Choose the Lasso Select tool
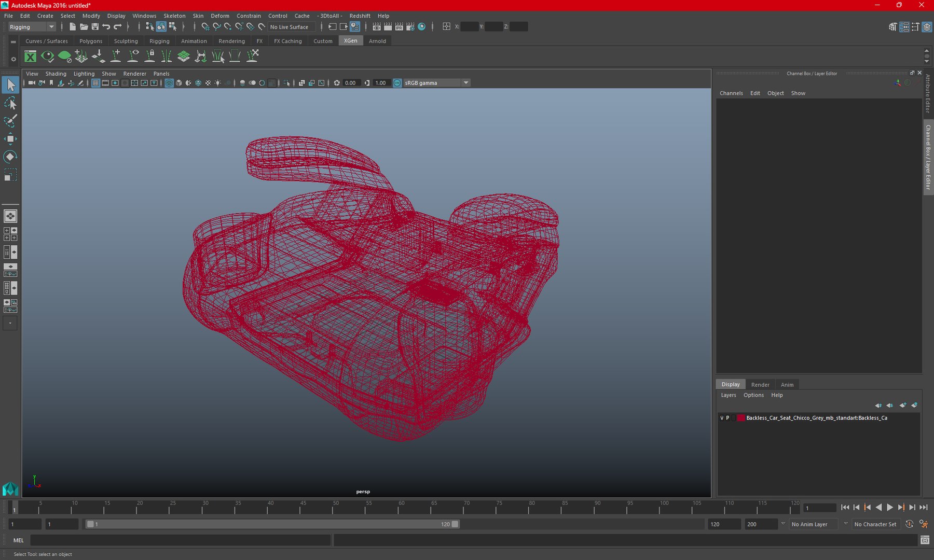This screenshot has height=560, width=934. pyautogui.click(x=10, y=103)
